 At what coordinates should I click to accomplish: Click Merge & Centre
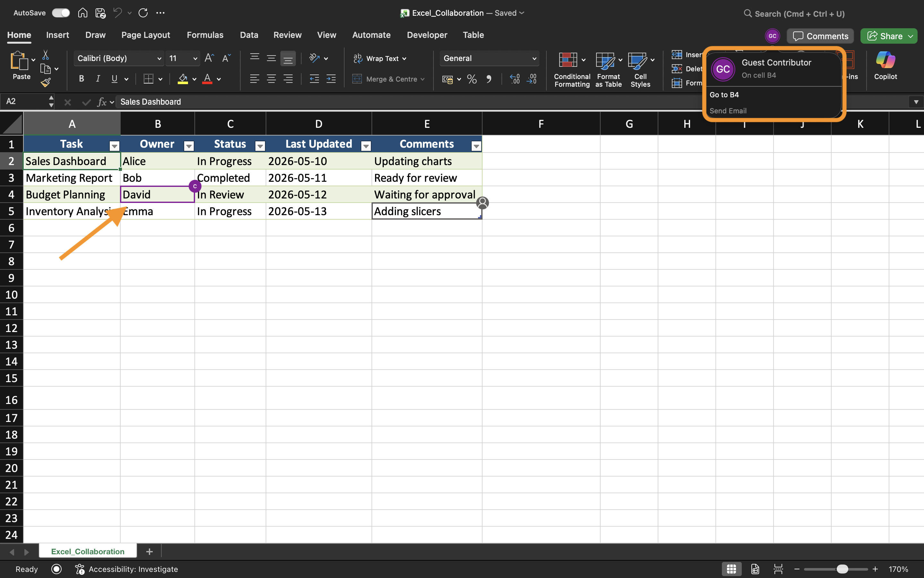(x=388, y=79)
